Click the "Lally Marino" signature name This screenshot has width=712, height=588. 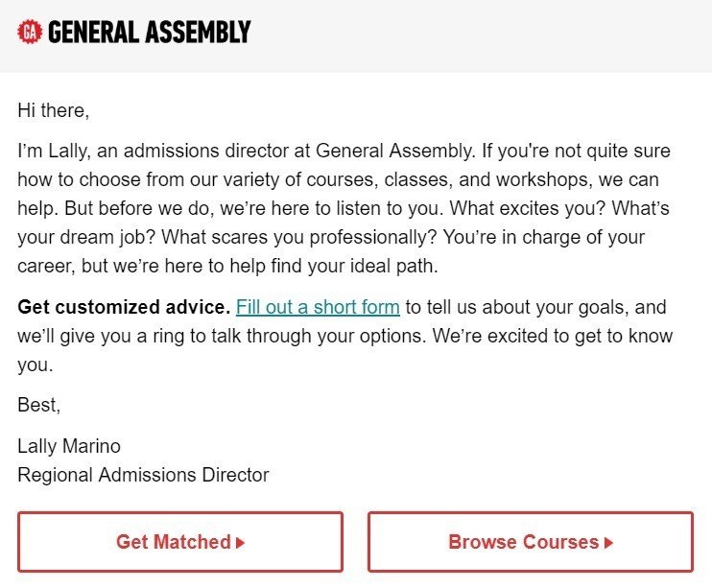(x=69, y=446)
